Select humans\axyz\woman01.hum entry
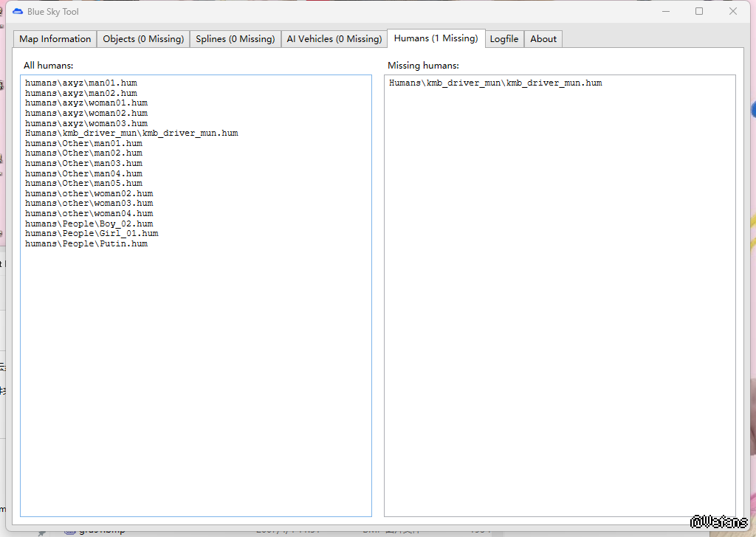 click(x=86, y=103)
